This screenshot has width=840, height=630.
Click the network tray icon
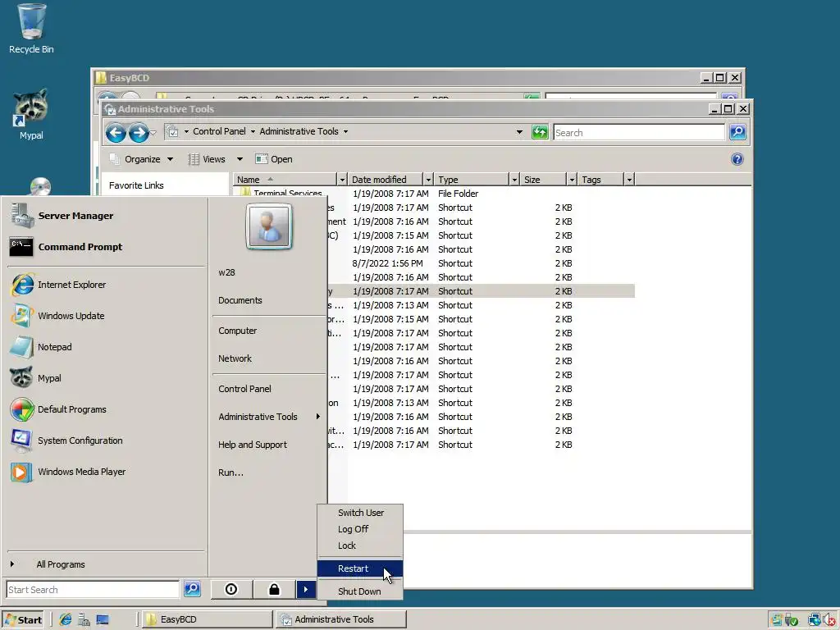(x=815, y=620)
